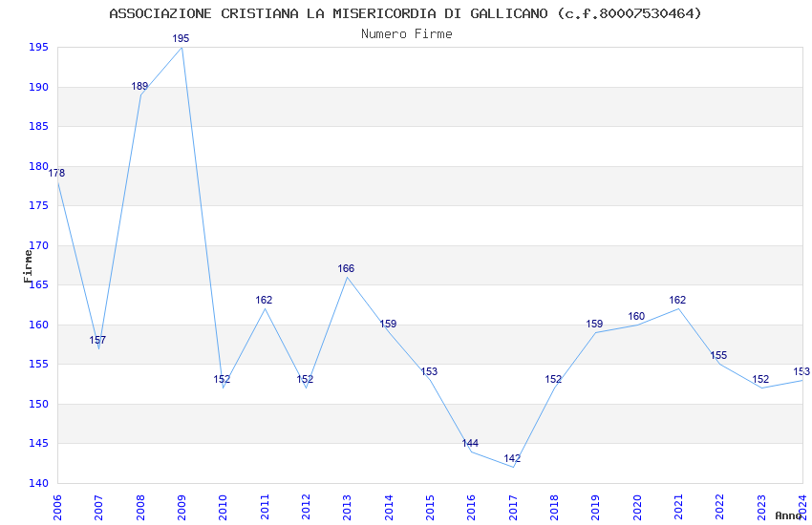Click the 162 label above 2021
The width and height of the screenshot is (812, 525).
pos(677,300)
